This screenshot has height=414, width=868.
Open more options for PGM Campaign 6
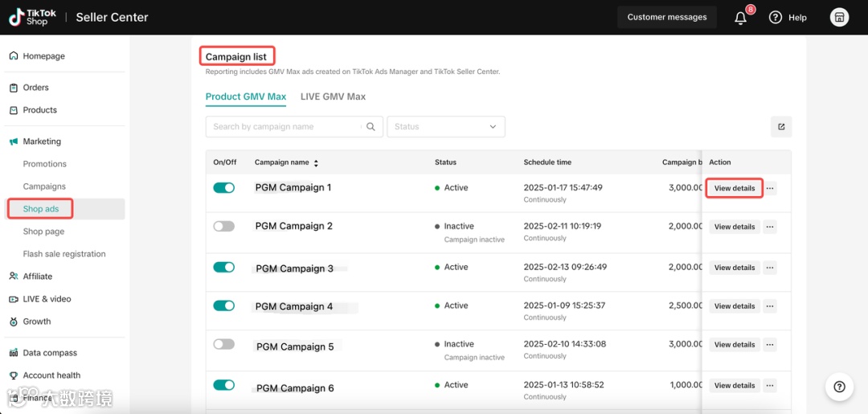click(x=770, y=386)
